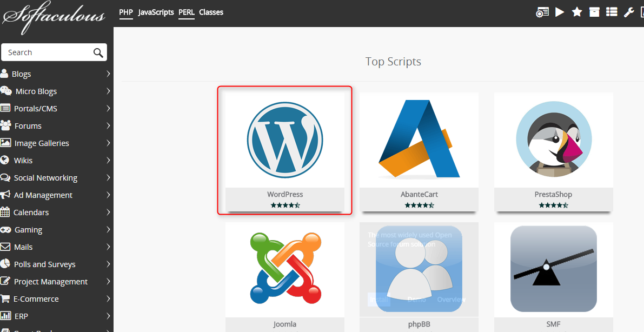Click the Project Management category label
Image resolution: width=644 pixels, height=332 pixels.
coord(51,282)
